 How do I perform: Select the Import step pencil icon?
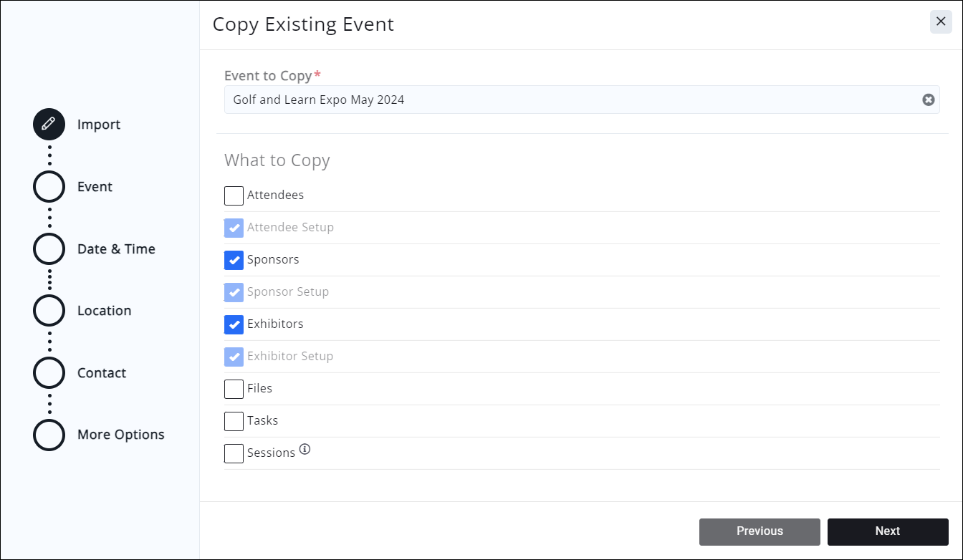48,124
